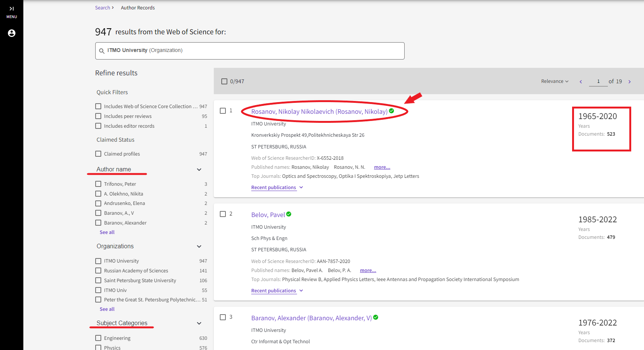Go to previous results page arrow

581,82
